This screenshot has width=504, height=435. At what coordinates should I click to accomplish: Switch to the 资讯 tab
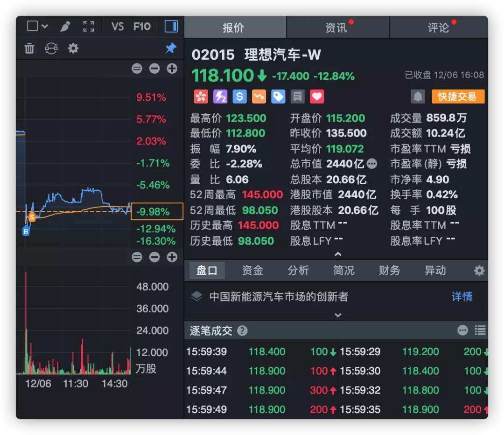click(x=338, y=27)
